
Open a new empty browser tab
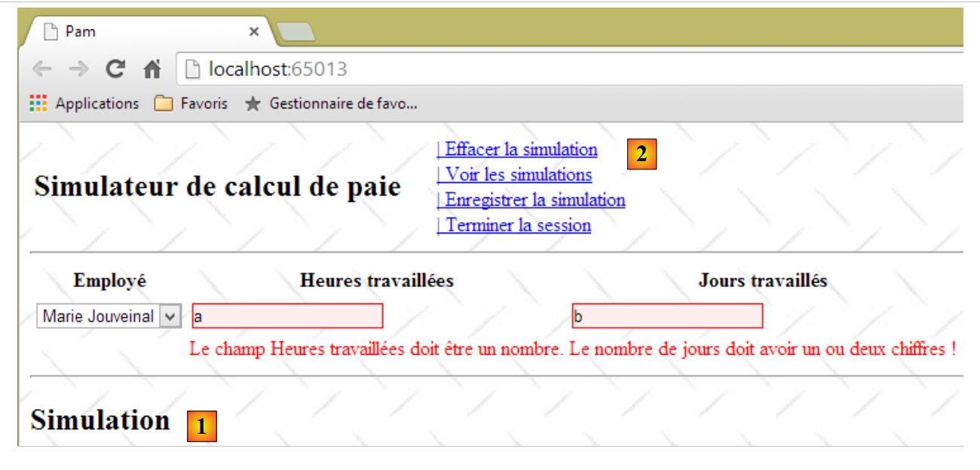[x=296, y=32]
